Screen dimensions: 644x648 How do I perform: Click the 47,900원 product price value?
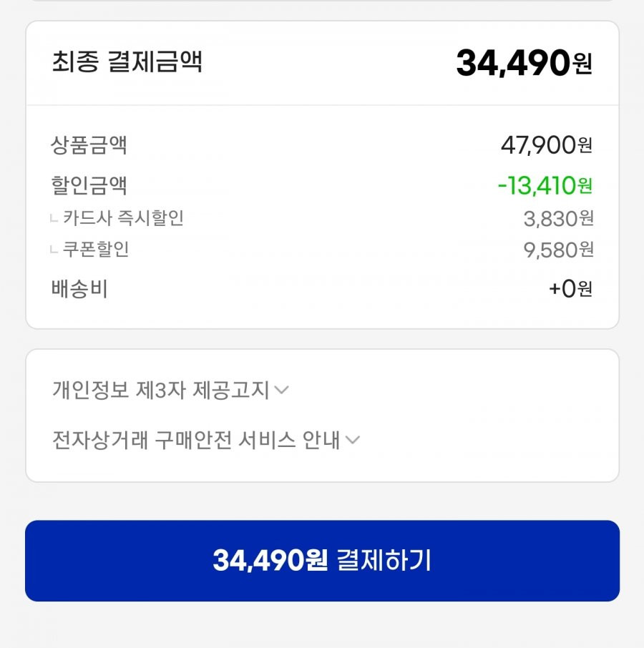(547, 145)
